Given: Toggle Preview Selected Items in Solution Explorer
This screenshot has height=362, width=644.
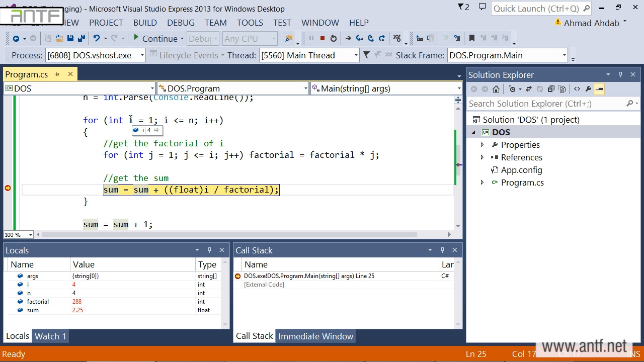Looking at the screenshot, I should [x=599, y=89].
